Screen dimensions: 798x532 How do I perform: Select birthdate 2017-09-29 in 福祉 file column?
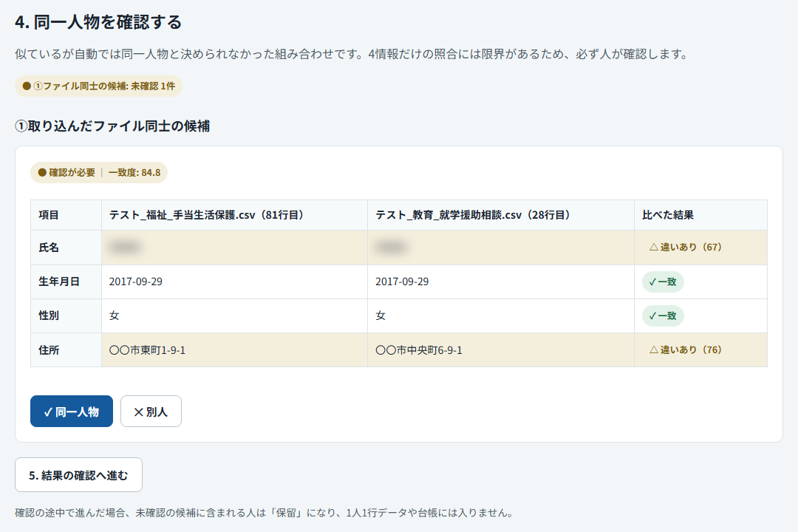[136, 282]
